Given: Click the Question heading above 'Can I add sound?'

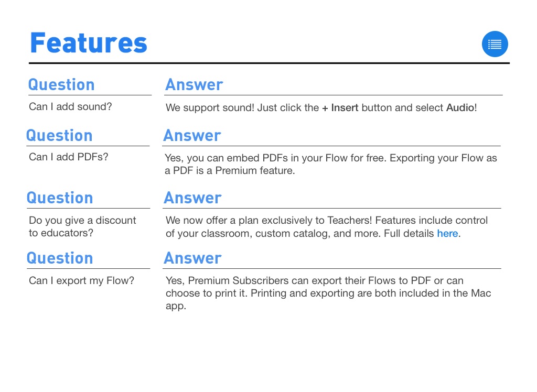Looking at the screenshot, I should 61,85.
